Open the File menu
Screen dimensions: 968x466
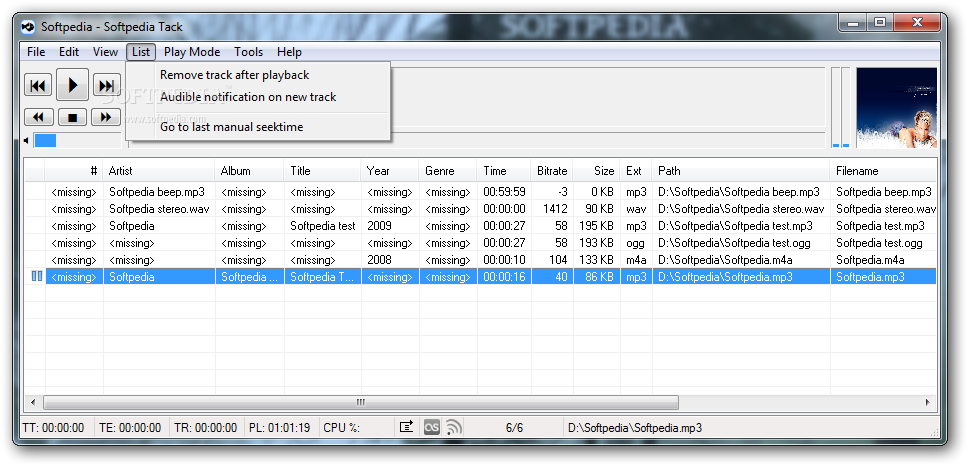pyautogui.click(x=36, y=52)
